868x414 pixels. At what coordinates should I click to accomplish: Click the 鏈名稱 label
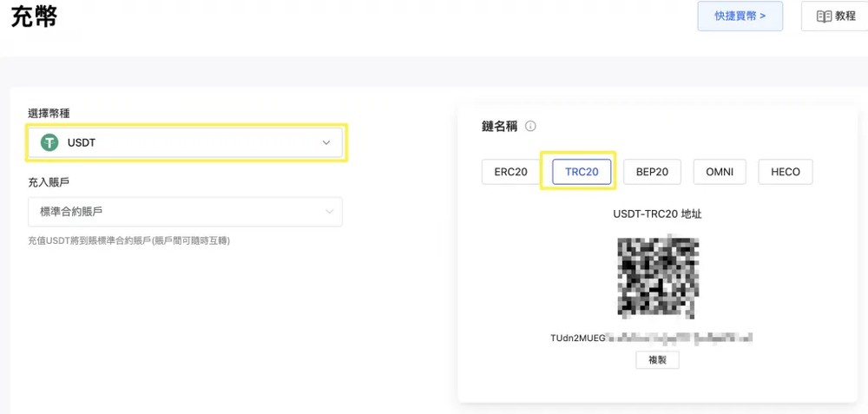click(x=499, y=127)
